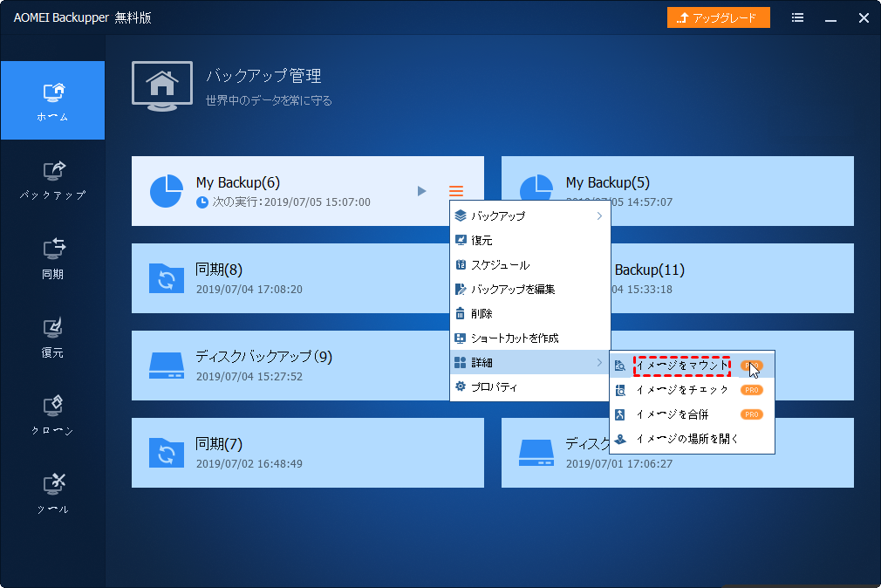Expand the バックアップ submenu arrow
This screenshot has height=588, width=881.
click(x=599, y=215)
